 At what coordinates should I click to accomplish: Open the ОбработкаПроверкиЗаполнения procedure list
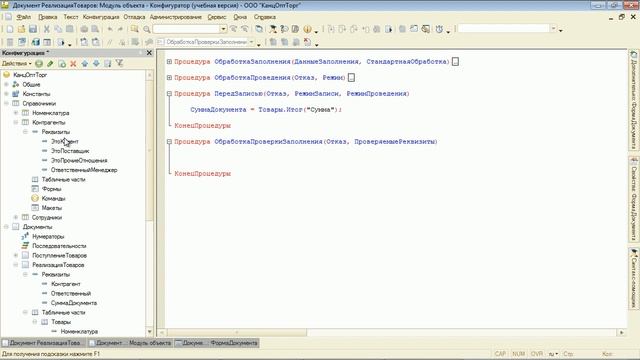251,42
